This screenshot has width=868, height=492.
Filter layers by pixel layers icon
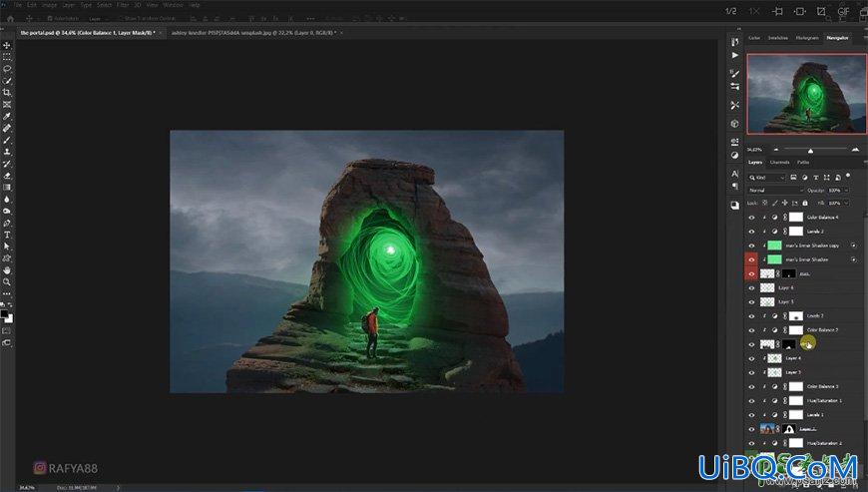click(x=793, y=177)
